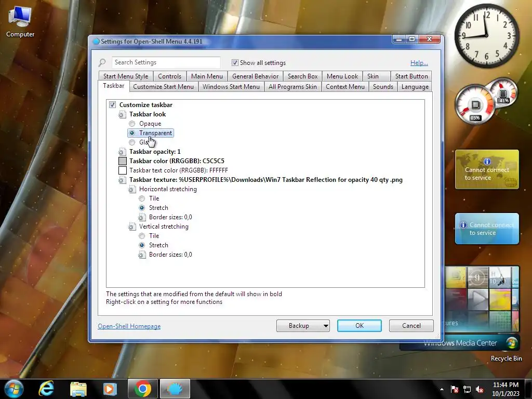
Task: Open the Start Button tab
Action: pos(411,76)
